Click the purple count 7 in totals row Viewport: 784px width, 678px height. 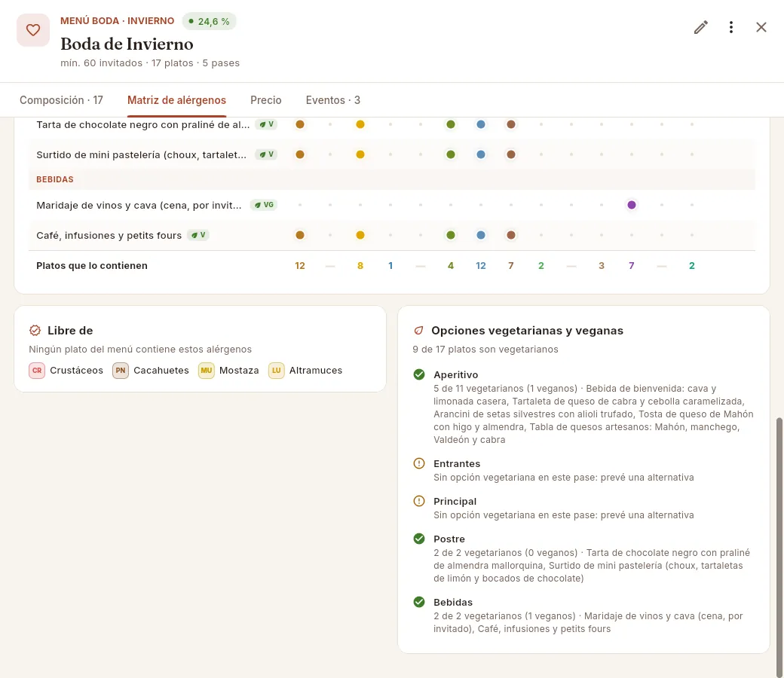(x=632, y=265)
